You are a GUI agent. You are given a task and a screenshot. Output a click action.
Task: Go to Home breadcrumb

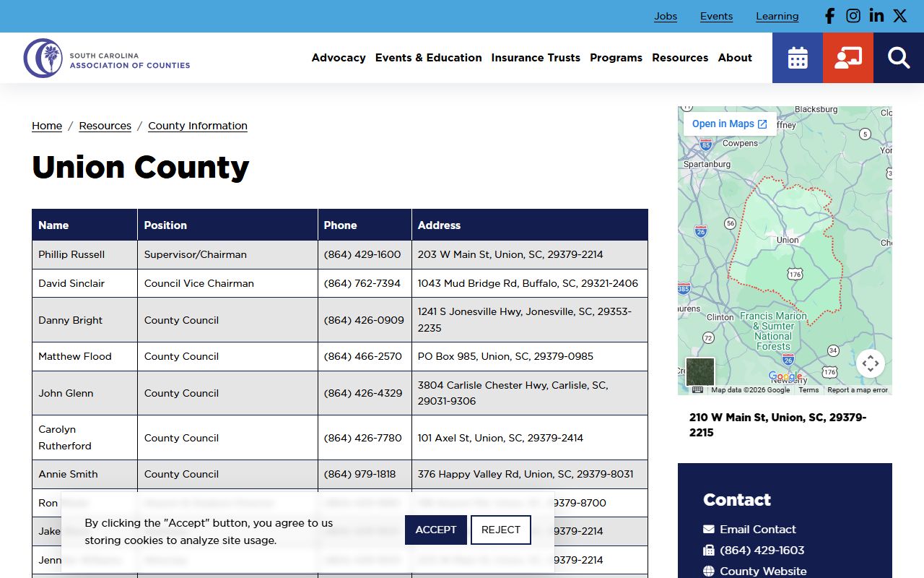click(x=47, y=126)
